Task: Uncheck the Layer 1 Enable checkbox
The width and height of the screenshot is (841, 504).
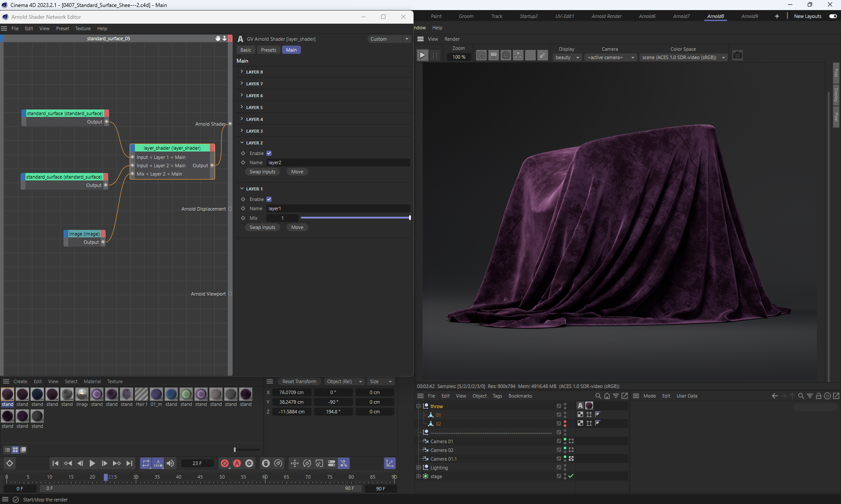Action: 269,199
